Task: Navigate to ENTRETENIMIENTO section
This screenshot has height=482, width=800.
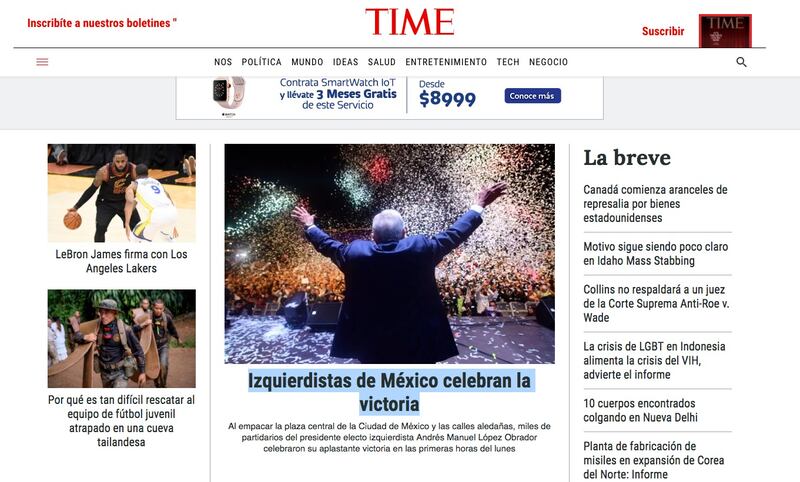Action: [x=446, y=62]
